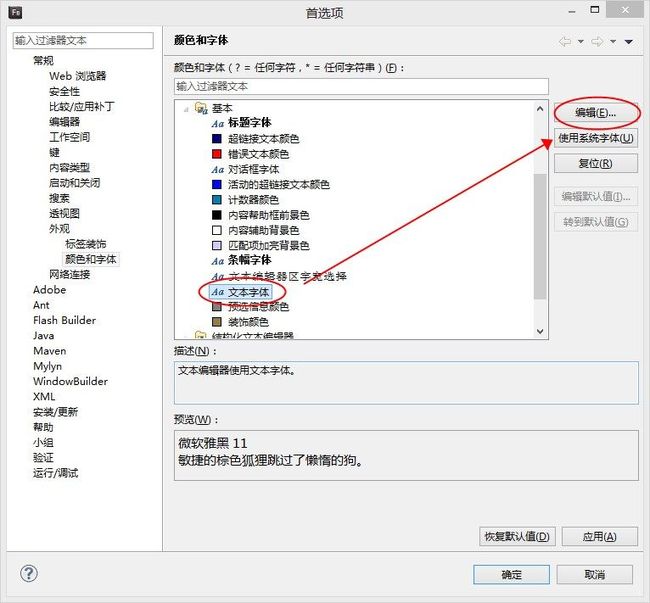Select 文本字体 entry

pos(248,292)
